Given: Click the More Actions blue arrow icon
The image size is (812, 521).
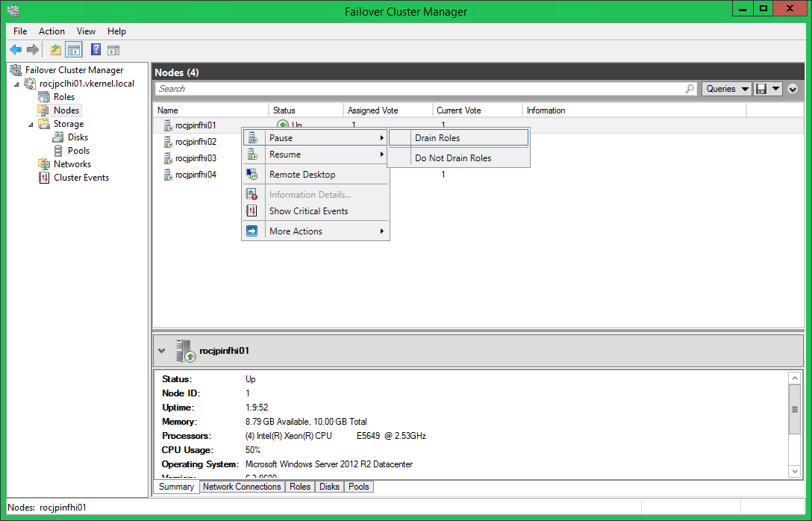Looking at the screenshot, I should [252, 231].
